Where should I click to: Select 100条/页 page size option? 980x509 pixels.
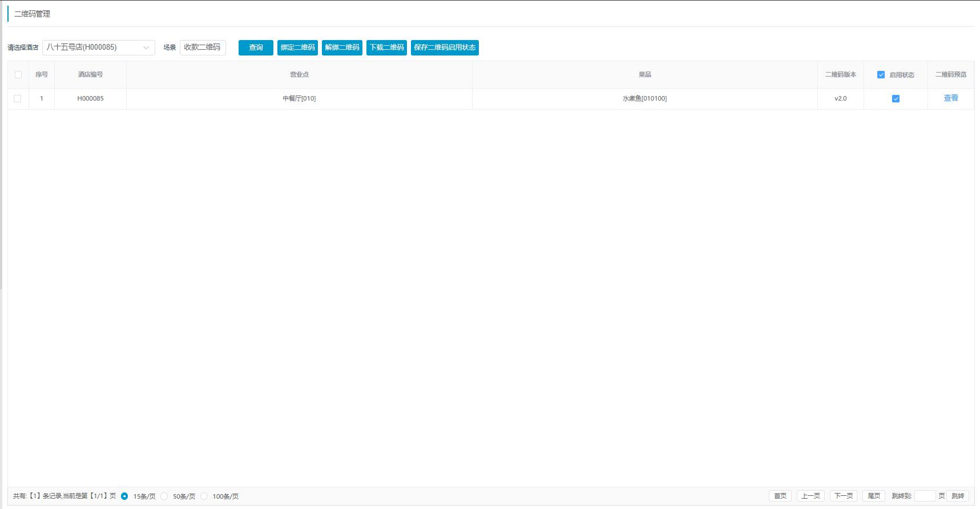(x=204, y=496)
